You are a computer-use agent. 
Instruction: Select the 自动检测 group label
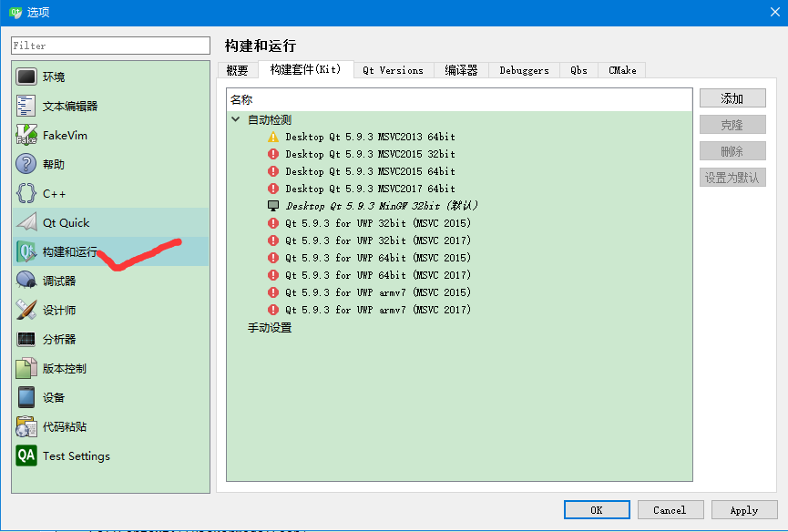pos(270,119)
